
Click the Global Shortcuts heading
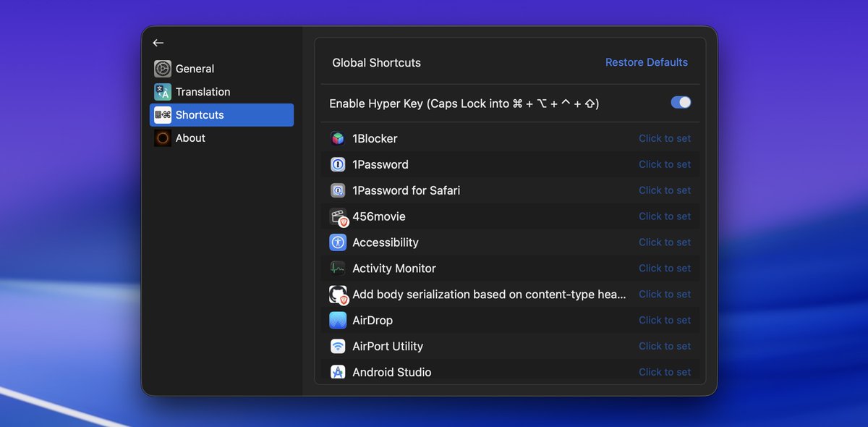(376, 63)
